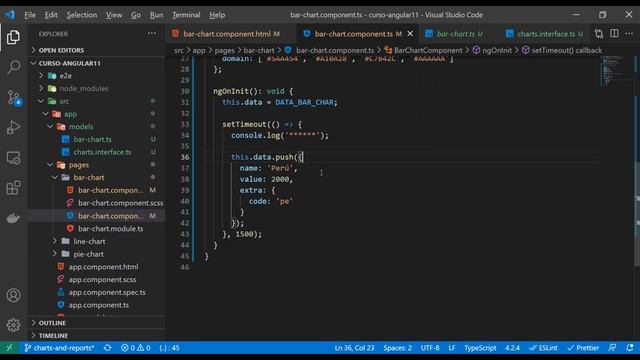Click the synchronize changes icon
Screen dimensions: 640x360
[107, 348]
